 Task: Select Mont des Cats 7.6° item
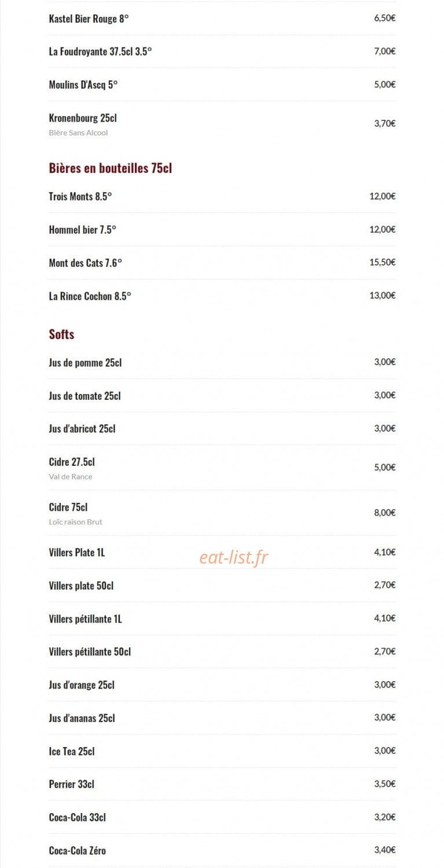click(222, 263)
